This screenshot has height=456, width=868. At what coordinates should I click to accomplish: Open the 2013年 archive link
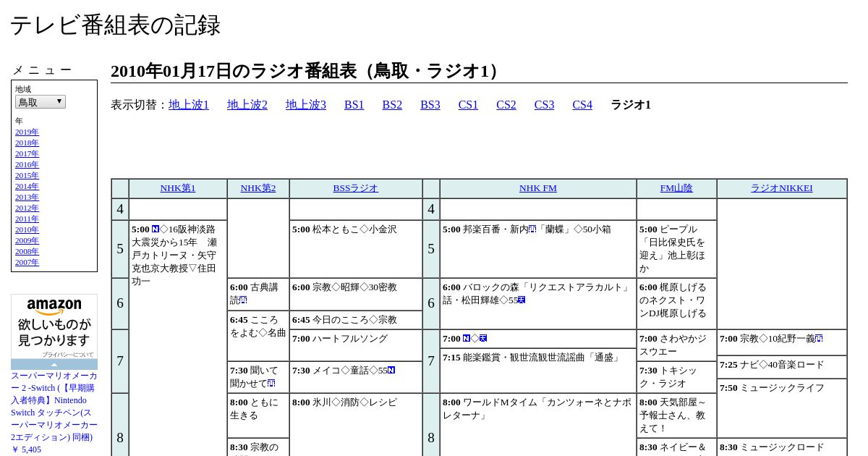(27, 197)
